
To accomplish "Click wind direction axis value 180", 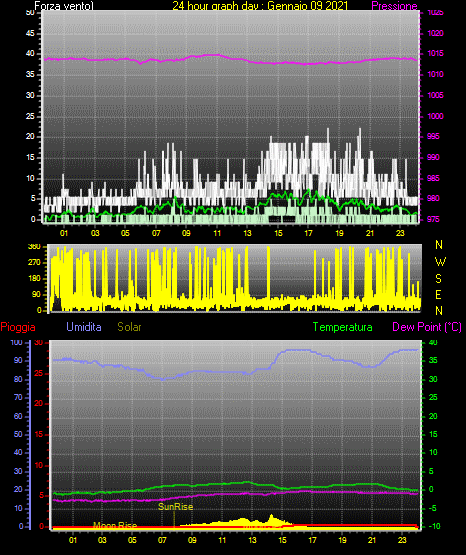I will [x=34, y=279].
